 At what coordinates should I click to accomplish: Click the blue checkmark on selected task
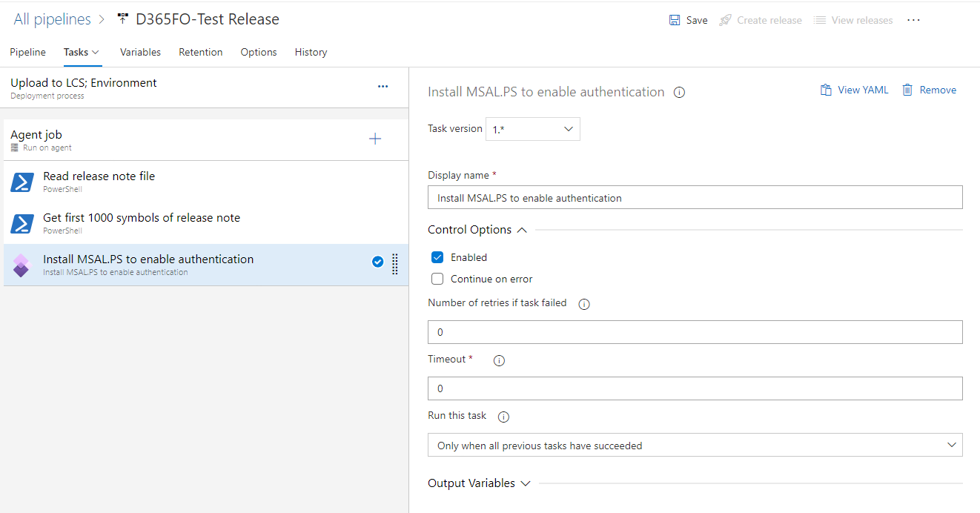pos(377,262)
